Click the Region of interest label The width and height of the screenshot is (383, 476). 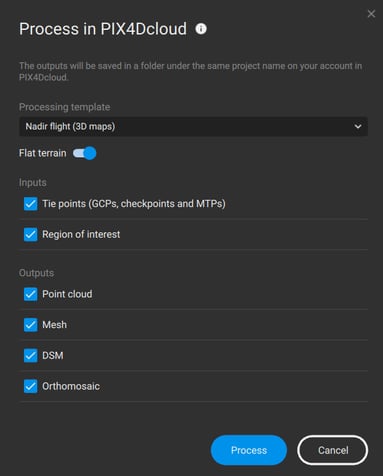pos(81,234)
